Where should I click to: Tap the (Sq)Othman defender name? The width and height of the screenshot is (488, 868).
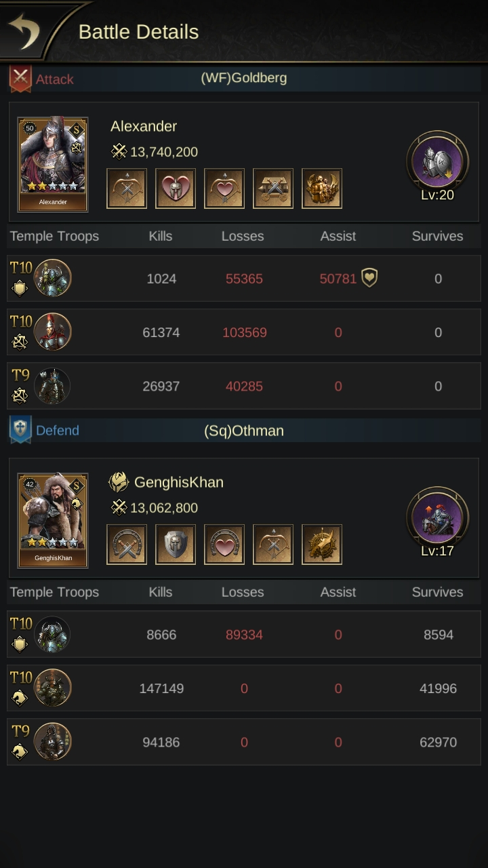pos(244,431)
